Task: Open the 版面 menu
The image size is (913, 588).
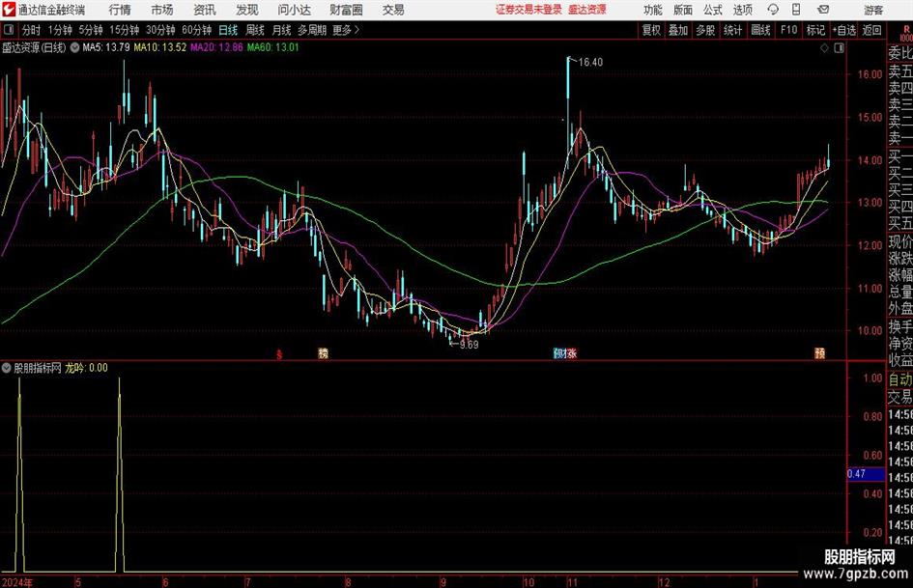Action: tap(683, 10)
